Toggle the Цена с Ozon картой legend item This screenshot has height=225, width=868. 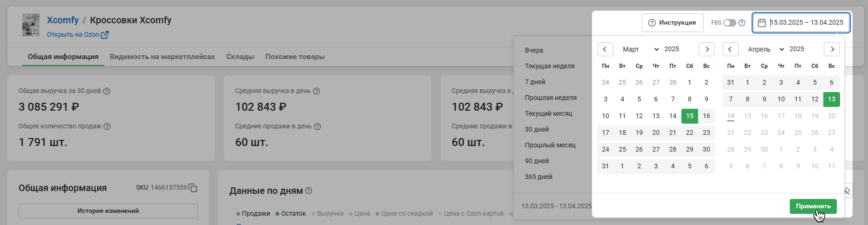tap(471, 214)
